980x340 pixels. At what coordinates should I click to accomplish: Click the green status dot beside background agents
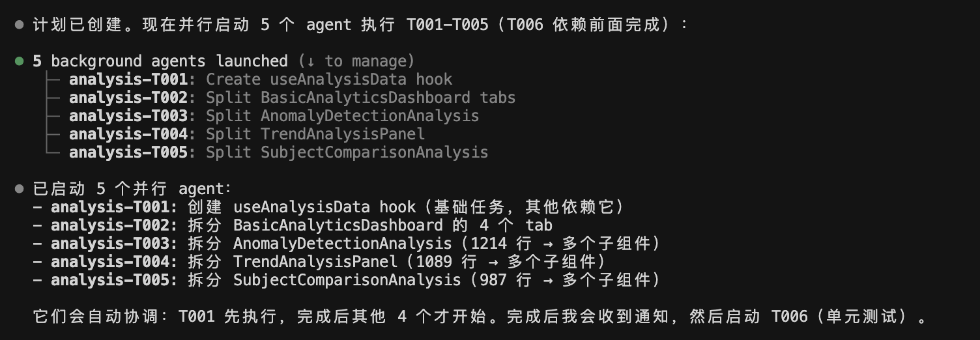(20, 61)
